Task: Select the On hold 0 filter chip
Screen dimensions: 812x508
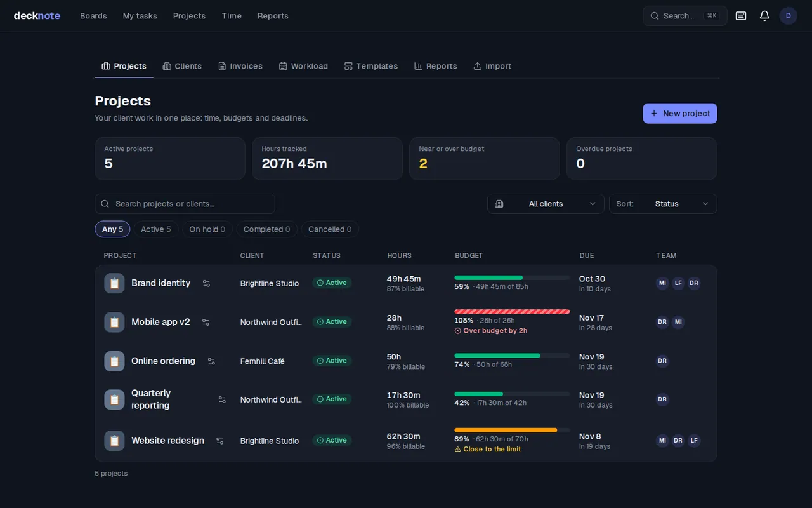Action: (207, 229)
